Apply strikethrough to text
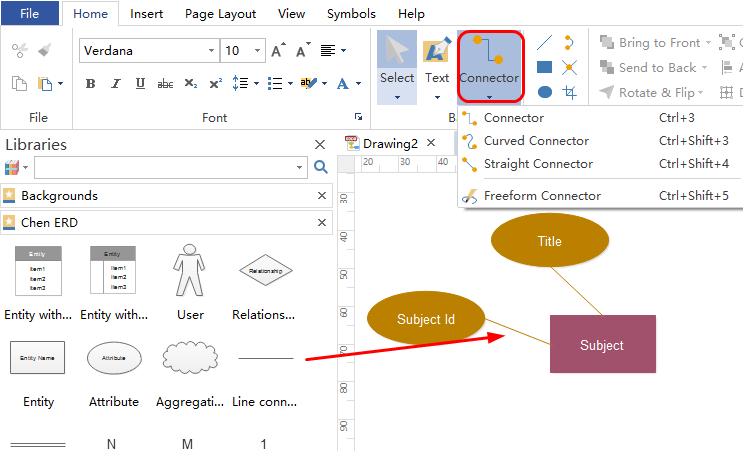 pos(165,84)
